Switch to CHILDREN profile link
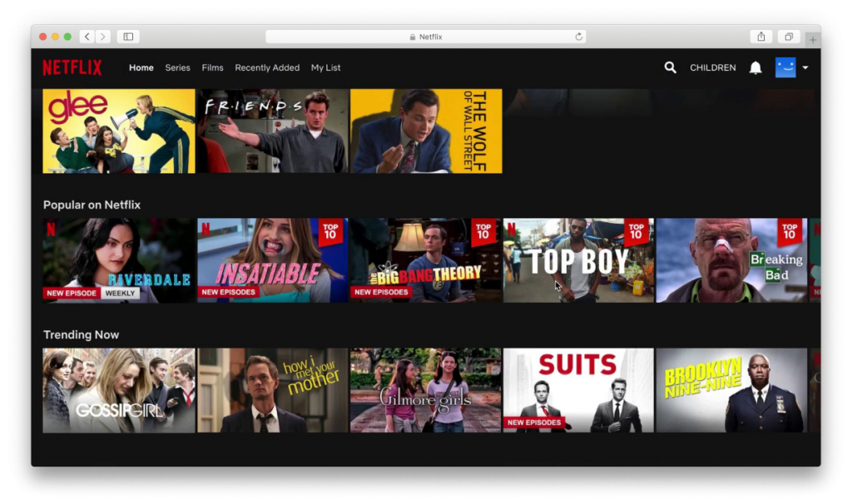The height and width of the screenshot is (504, 852). point(712,67)
